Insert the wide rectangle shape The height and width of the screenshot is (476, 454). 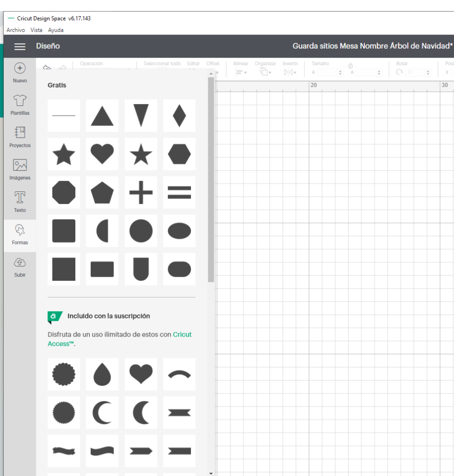point(102,269)
